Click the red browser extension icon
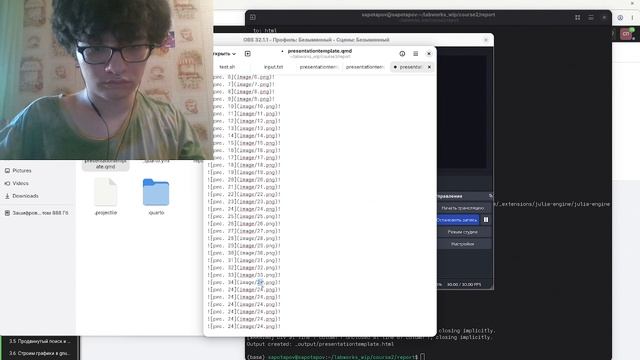Image resolution: width=640 pixels, height=360 pixels. point(627,34)
